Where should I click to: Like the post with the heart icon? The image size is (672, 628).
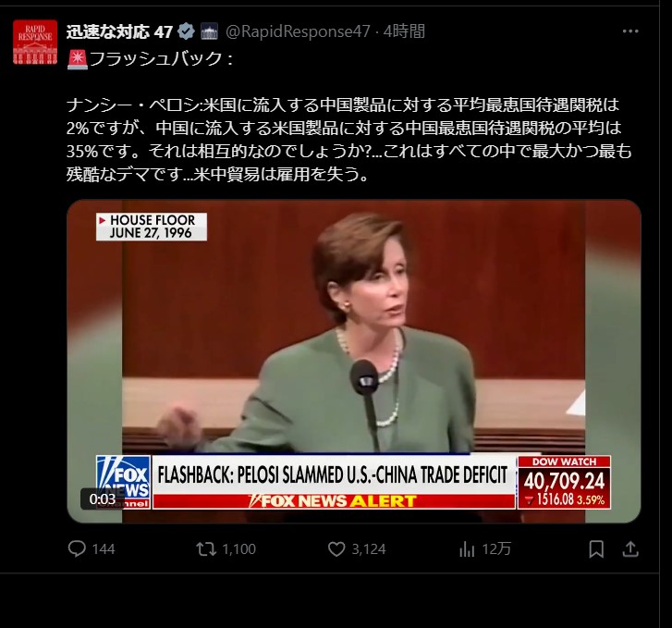(x=336, y=549)
